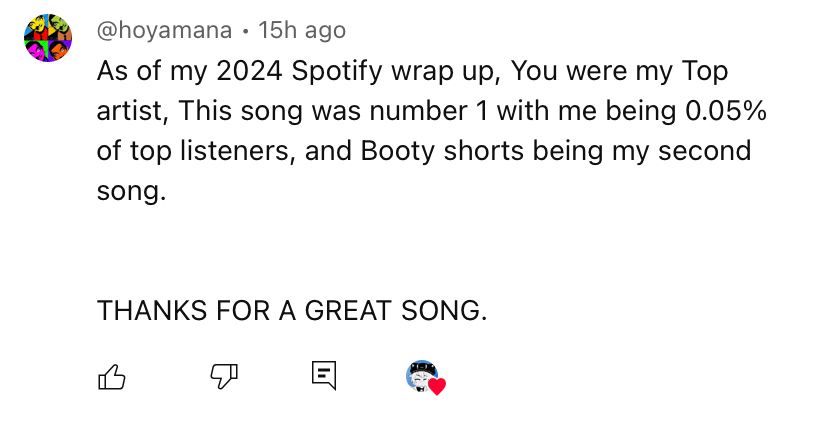
Task: Dislike the comment with the thumbs-down icon
Action: click(224, 376)
